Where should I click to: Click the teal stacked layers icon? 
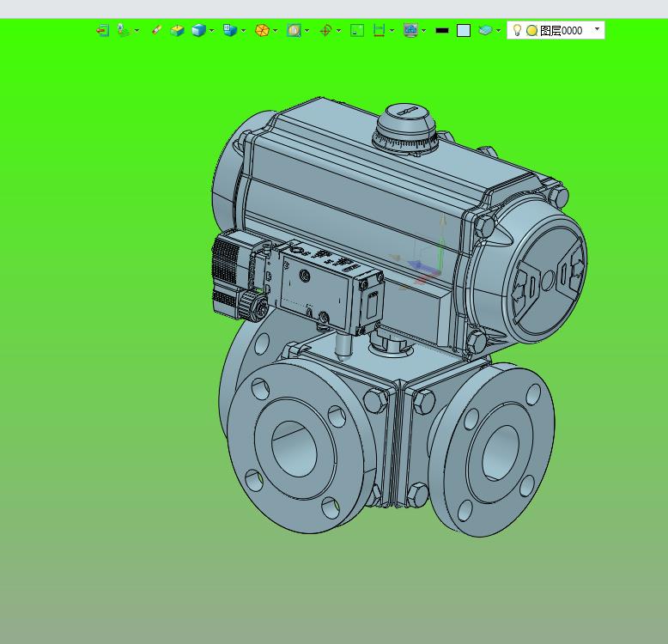click(485, 30)
